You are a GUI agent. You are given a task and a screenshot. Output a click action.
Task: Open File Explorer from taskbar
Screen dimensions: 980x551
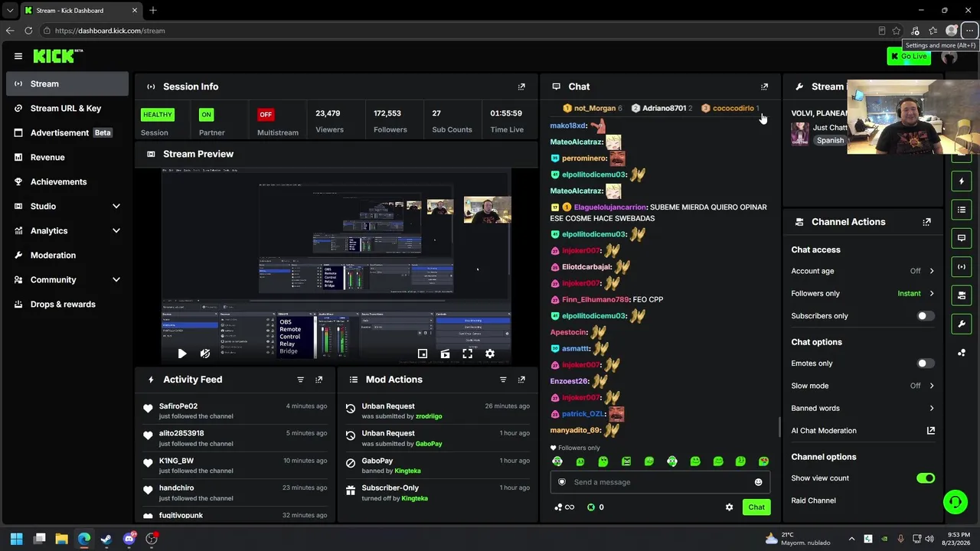[x=61, y=539]
